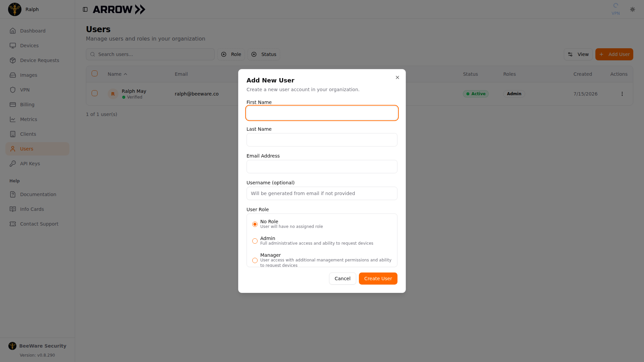Focus the Username (optional) field
The width and height of the screenshot is (644, 362).
coord(322,193)
